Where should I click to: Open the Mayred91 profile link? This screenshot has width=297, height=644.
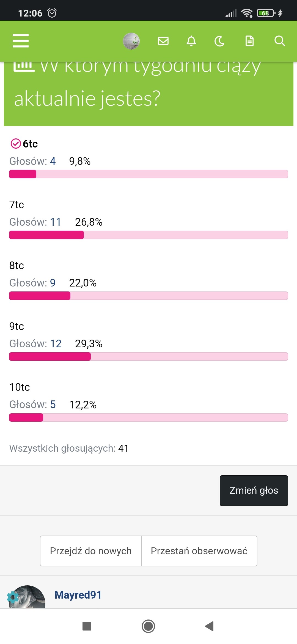78,595
